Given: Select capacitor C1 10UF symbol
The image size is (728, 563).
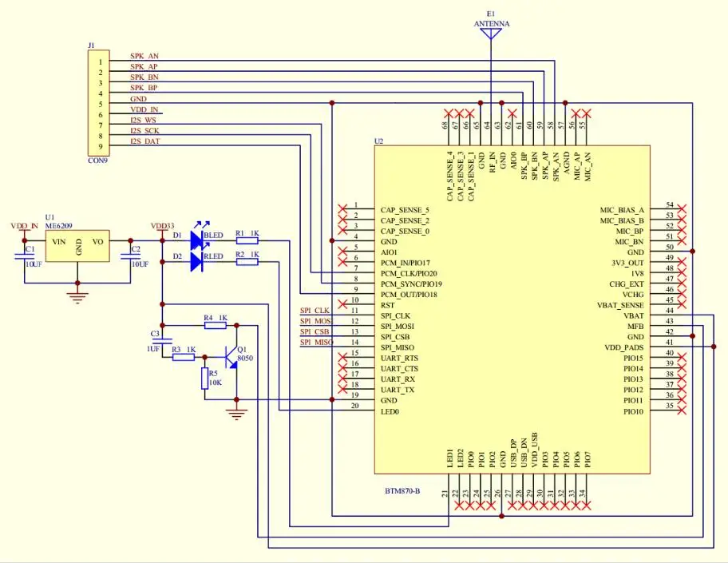Looking at the screenshot, I should coord(24,256).
